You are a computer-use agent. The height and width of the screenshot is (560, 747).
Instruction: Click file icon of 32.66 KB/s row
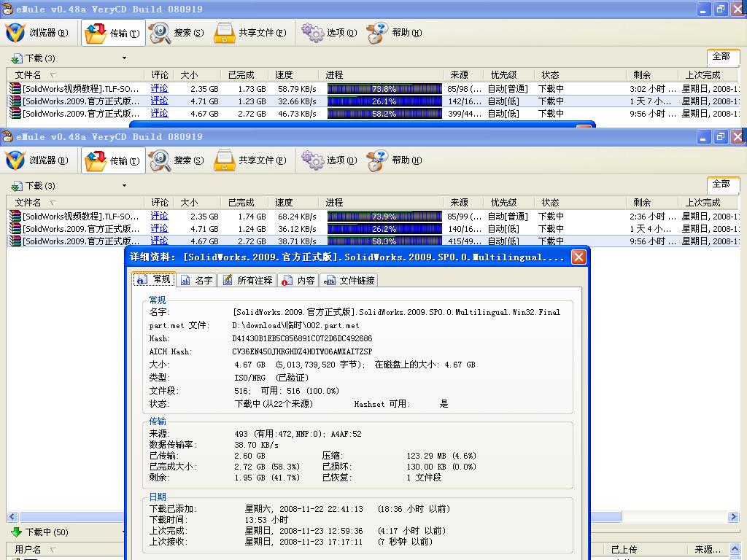click(x=15, y=101)
